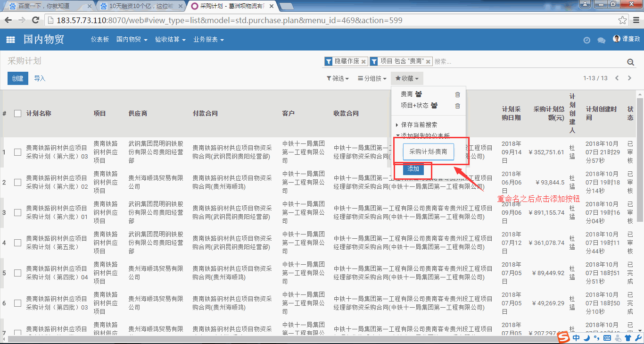This screenshot has height=344, width=644.
Task: Open the 业务报表 menu
Action: [x=208, y=40]
